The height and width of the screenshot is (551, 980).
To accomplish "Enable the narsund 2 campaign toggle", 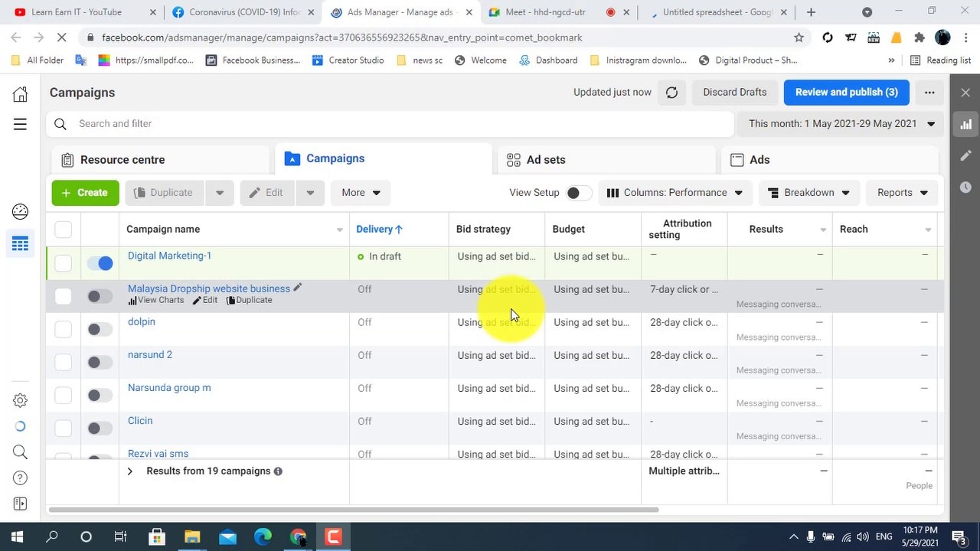I will click(x=100, y=362).
